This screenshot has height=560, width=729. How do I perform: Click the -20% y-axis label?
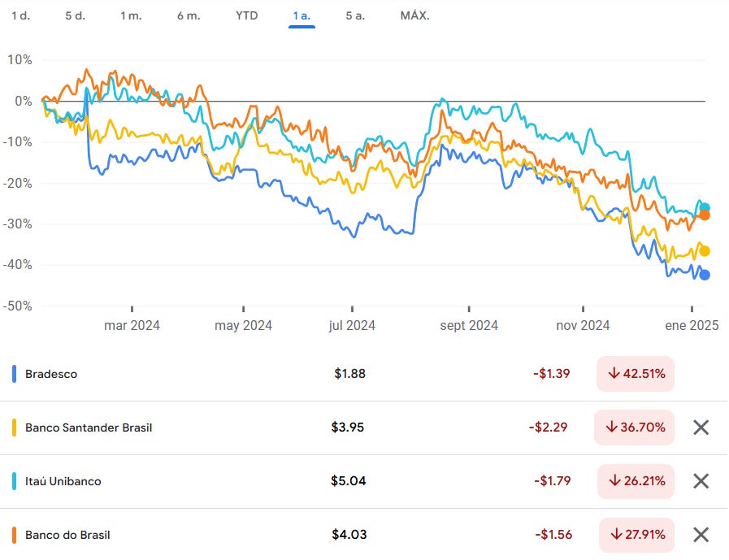click(18, 183)
